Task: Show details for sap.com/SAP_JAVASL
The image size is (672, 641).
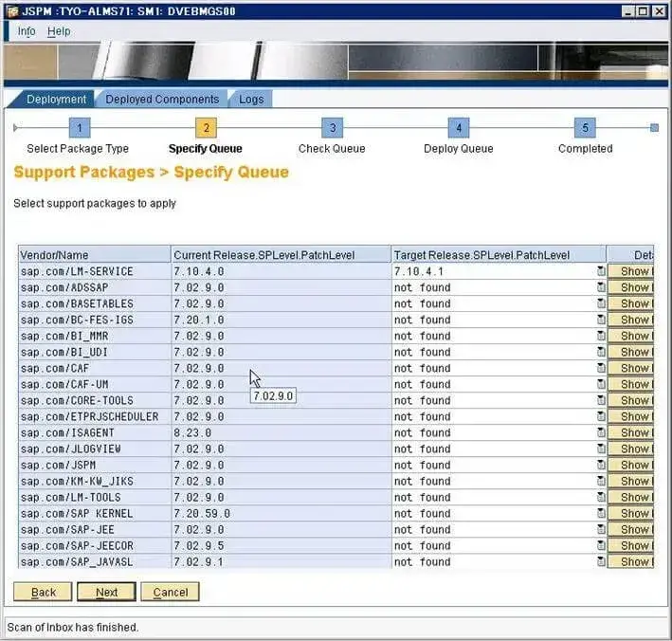Action: click(631, 561)
